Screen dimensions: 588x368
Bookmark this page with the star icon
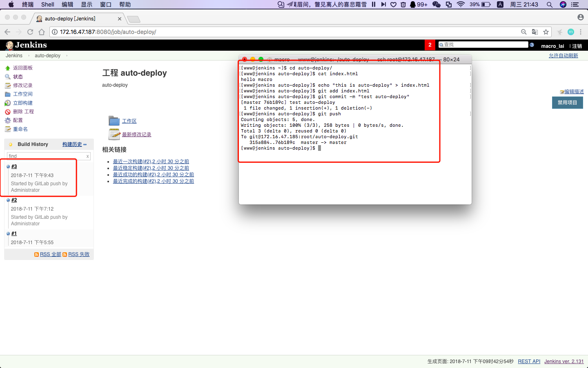[546, 32]
